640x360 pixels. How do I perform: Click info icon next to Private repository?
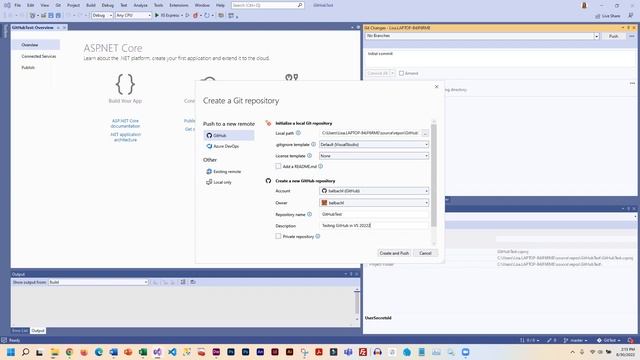[x=318, y=236]
